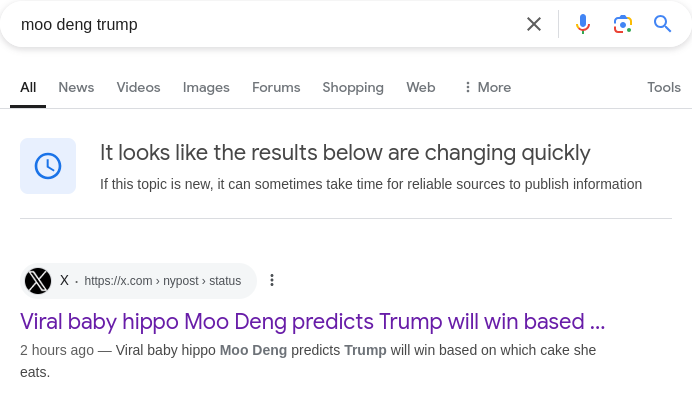692x407 pixels.
Task: Clear the search query with the X icon
Action: pyautogui.click(x=534, y=24)
